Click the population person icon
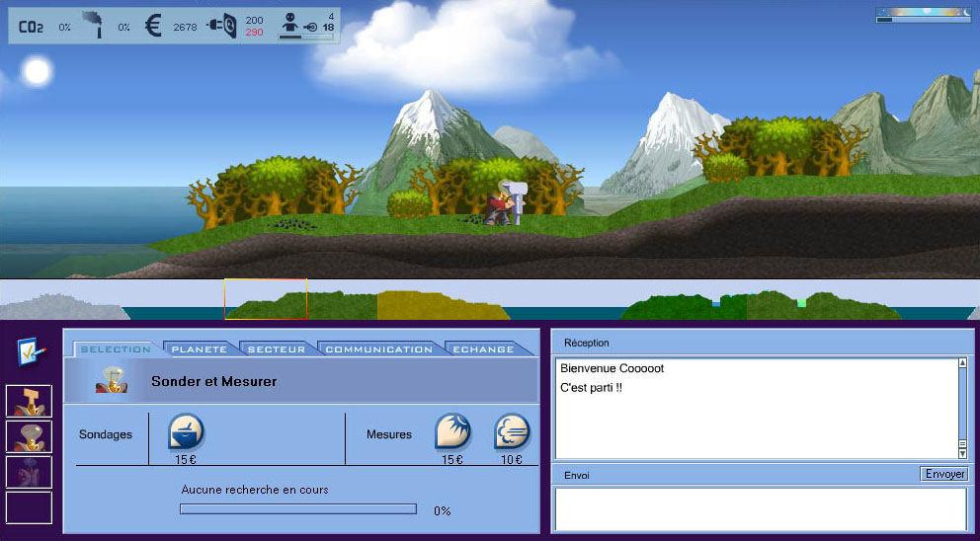Image resolution: width=980 pixels, height=541 pixels. click(294, 23)
